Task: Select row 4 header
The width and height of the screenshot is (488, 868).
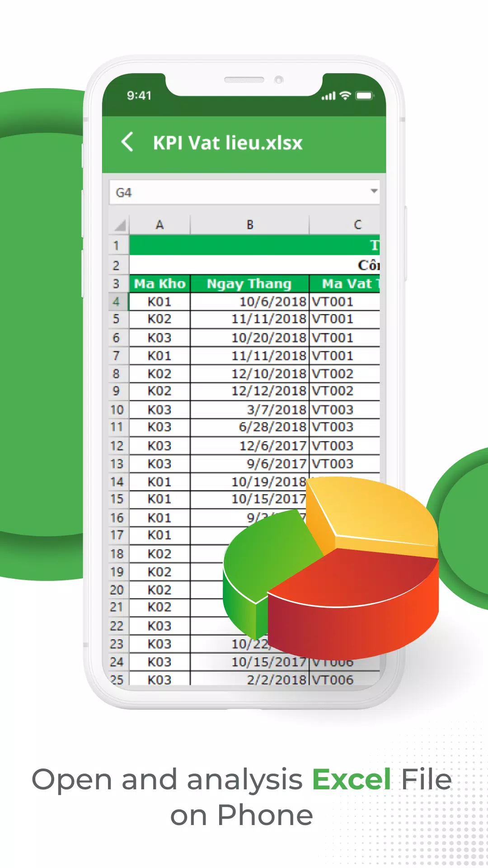Action: click(119, 302)
